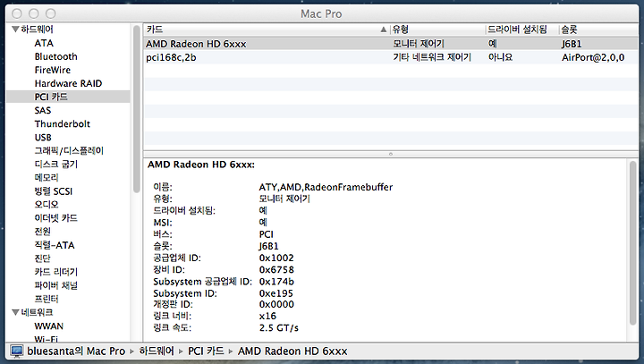Click the 0x1002 vendor ID value

276,258
